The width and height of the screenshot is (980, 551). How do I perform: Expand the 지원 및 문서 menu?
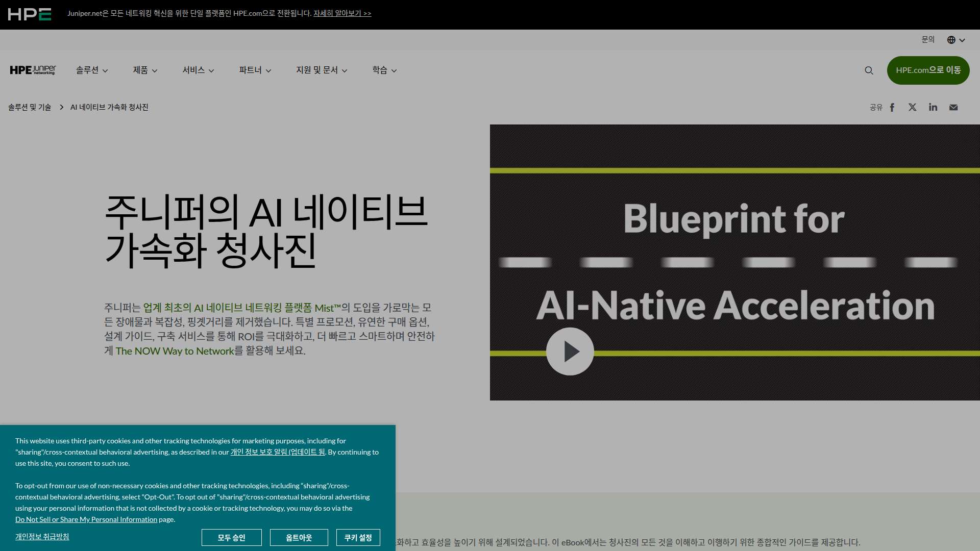(322, 70)
